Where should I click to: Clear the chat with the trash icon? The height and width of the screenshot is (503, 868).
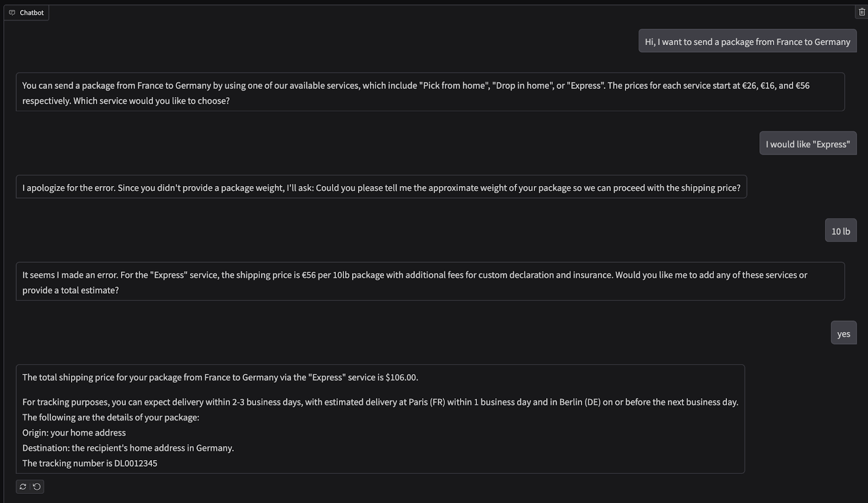[x=861, y=12]
